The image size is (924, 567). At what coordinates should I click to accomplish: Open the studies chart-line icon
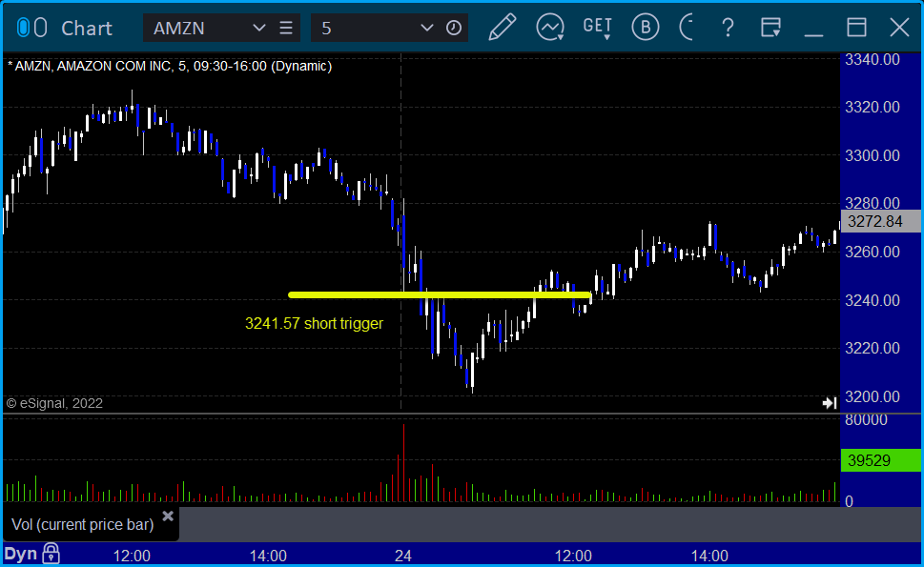550,27
